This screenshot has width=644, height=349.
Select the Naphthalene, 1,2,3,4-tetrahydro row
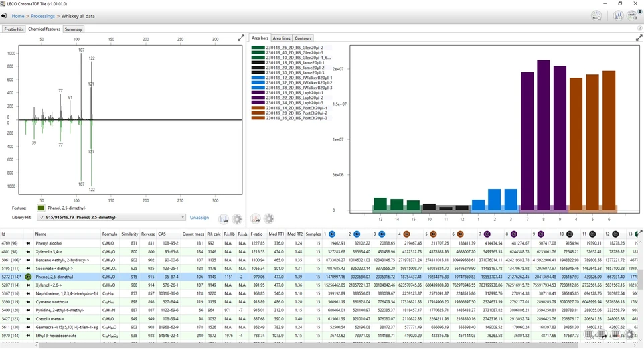(x=319, y=293)
